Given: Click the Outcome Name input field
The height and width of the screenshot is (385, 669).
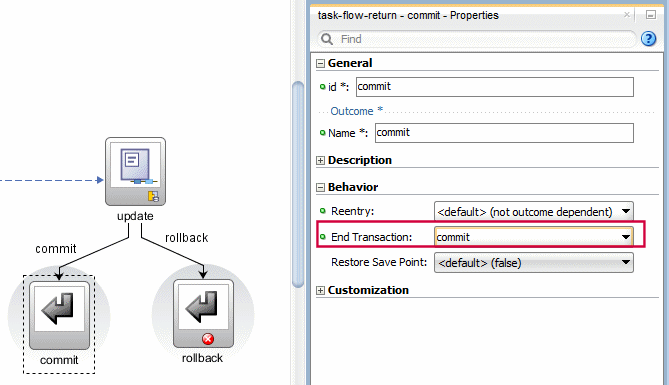Looking at the screenshot, I should pyautogui.click(x=504, y=133).
